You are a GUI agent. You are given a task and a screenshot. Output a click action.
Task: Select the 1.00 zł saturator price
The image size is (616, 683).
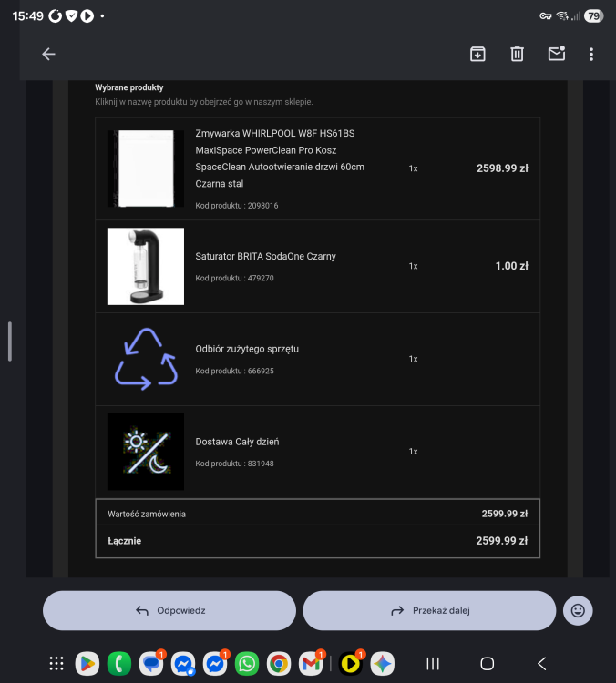[x=512, y=266]
